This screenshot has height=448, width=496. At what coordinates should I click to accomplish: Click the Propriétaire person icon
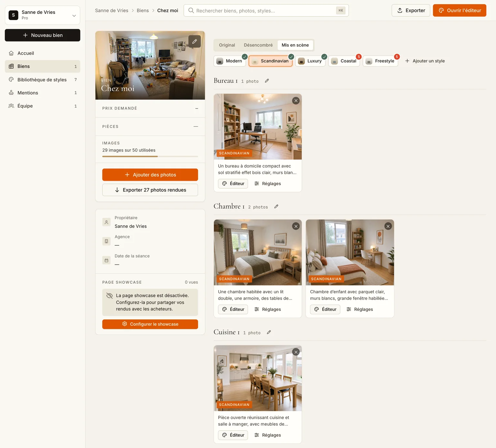107,222
